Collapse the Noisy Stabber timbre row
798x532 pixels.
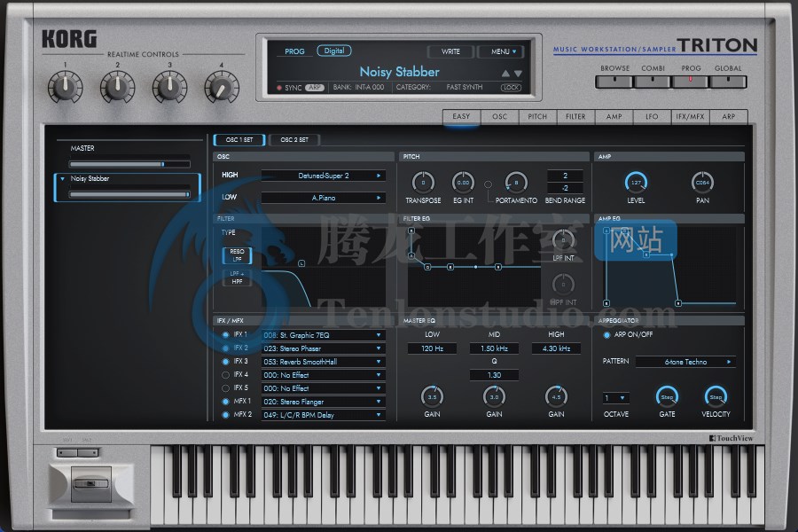[63, 179]
